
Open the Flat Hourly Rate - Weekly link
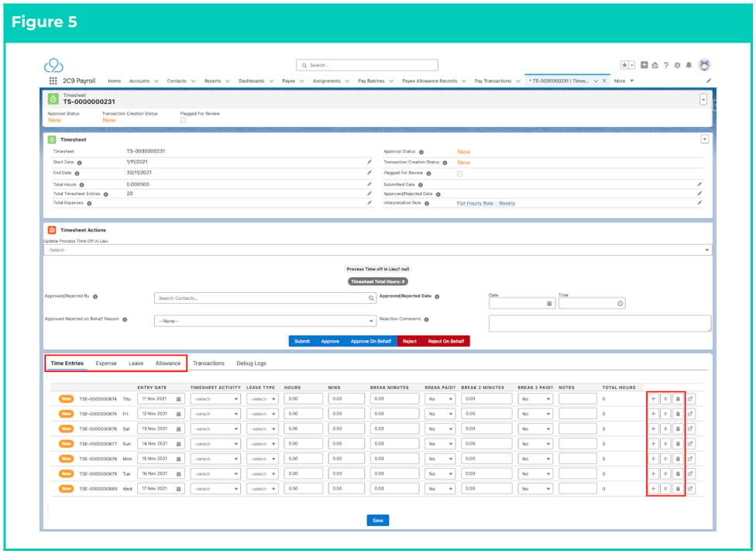(x=486, y=204)
